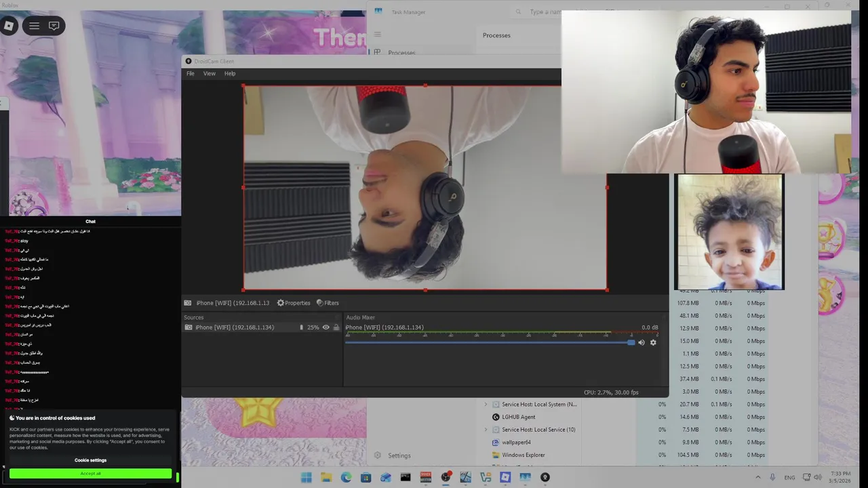Open the Roblox hamburger menu icon
Screen dimensions: 868x488
click(x=34, y=26)
